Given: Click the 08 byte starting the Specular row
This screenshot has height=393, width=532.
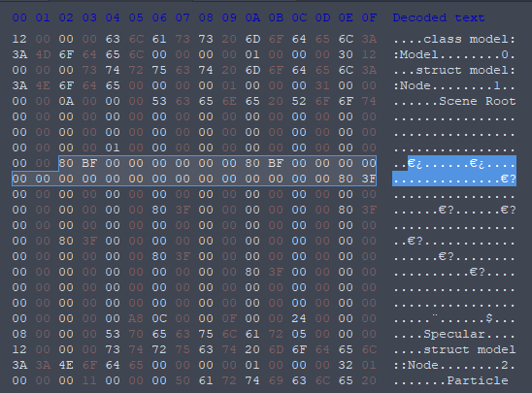Looking at the screenshot, I should coord(19,334).
